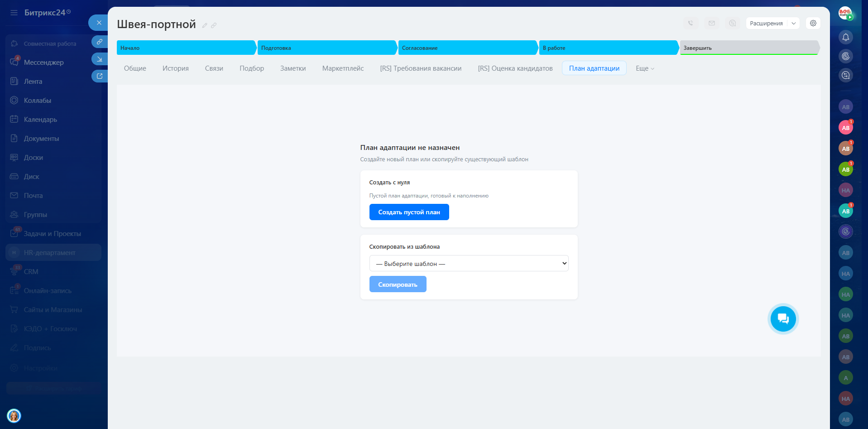Click the floating blue chat bubble
The width and height of the screenshot is (868, 429).
(783, 319)
